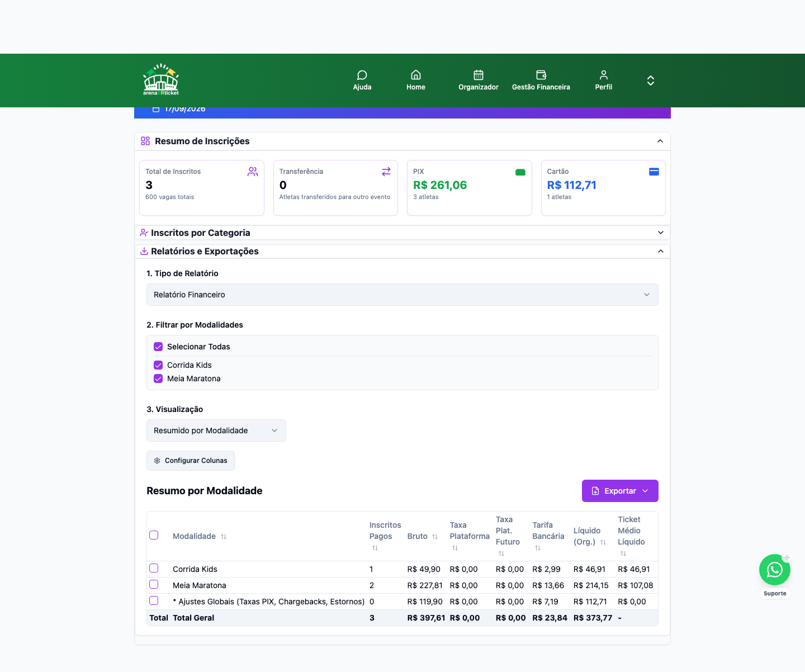Open WhatsApp Suporte chat button
805x672 pixels.
[x=775, y=570]
